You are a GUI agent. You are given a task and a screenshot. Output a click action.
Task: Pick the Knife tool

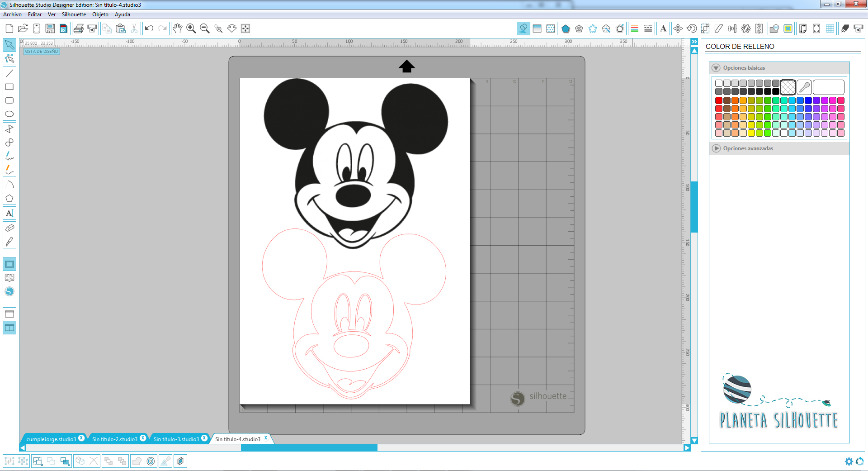9,242
